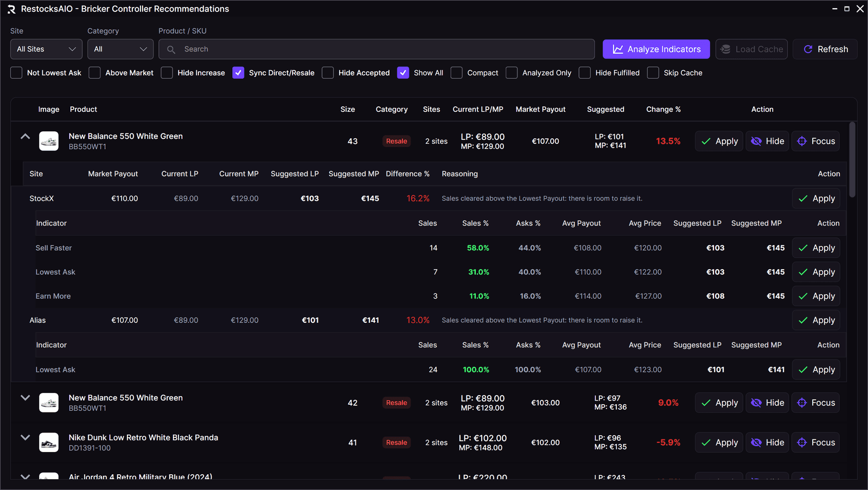Expand the Nike Dunk Low Panda row
The height and width of the screenshot is (490, 868).
pos(25,437)
